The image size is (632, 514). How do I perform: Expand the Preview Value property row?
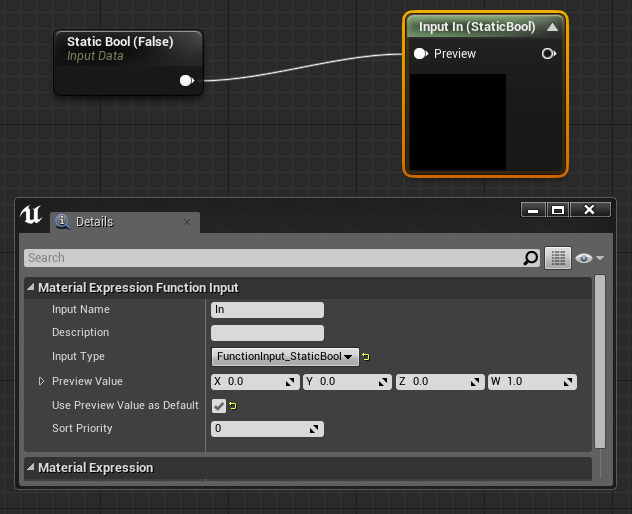point(41,381)
